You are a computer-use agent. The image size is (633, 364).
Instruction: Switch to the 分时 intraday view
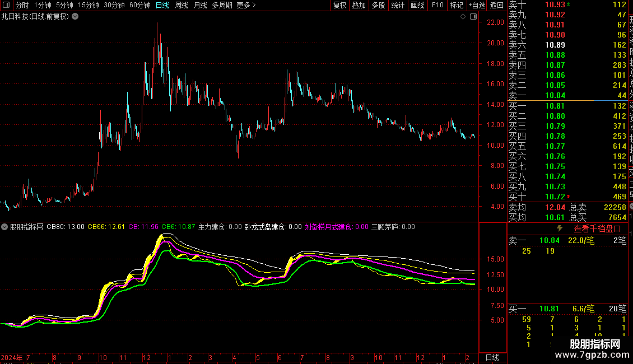coord(22,5)
